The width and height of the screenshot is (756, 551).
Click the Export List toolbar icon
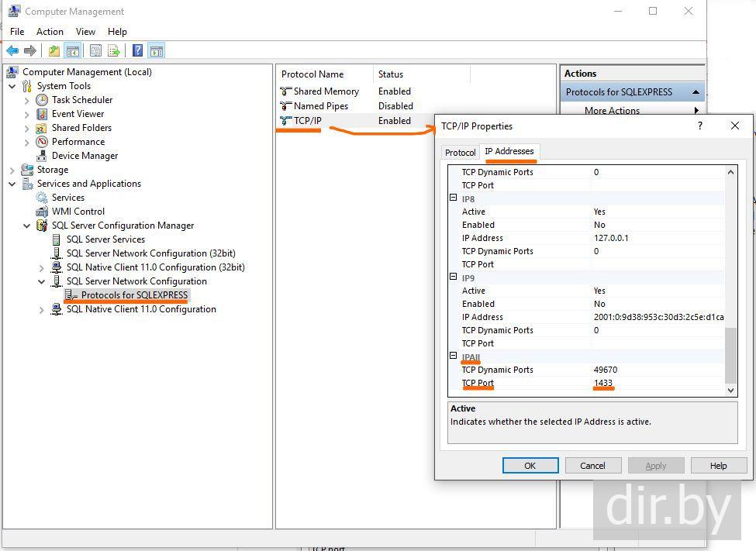pos(114,51)
